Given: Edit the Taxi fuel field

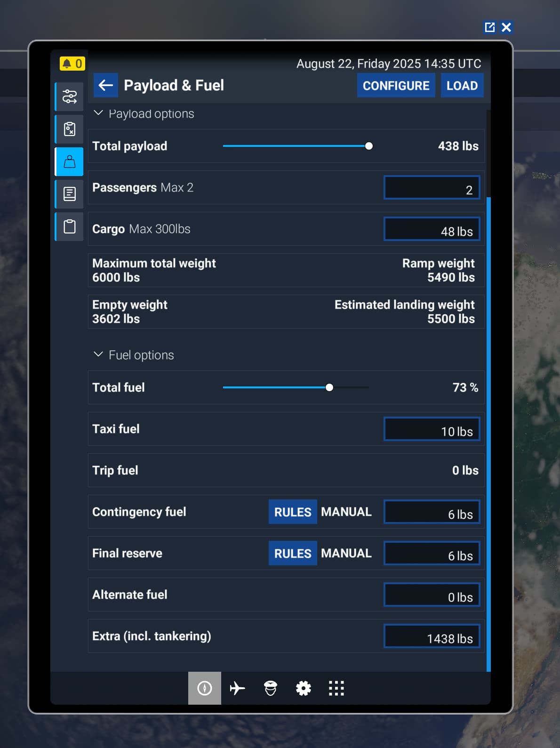Looking at the screenshot, I should point(432,429).
